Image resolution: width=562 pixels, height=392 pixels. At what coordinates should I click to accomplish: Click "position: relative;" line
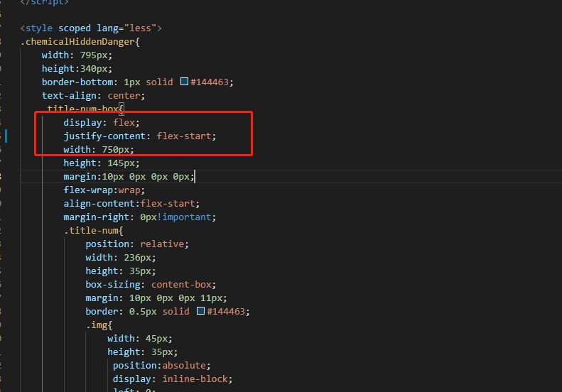pyautogui.click(x=137, y=244)
